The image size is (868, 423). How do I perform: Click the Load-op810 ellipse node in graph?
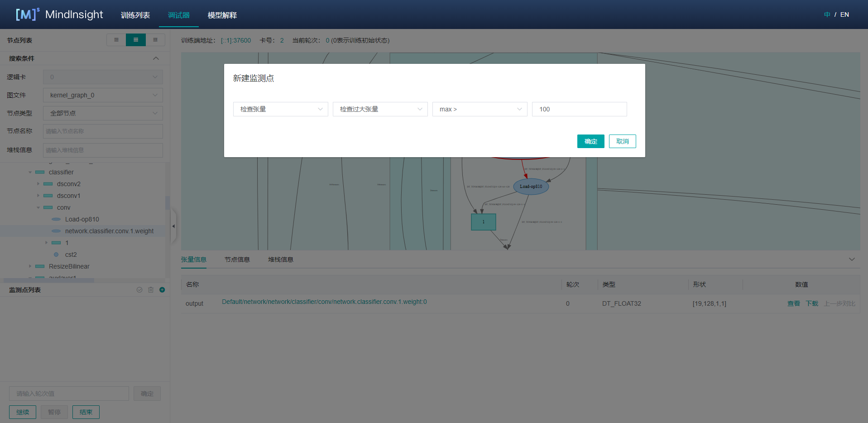[531, 187]
